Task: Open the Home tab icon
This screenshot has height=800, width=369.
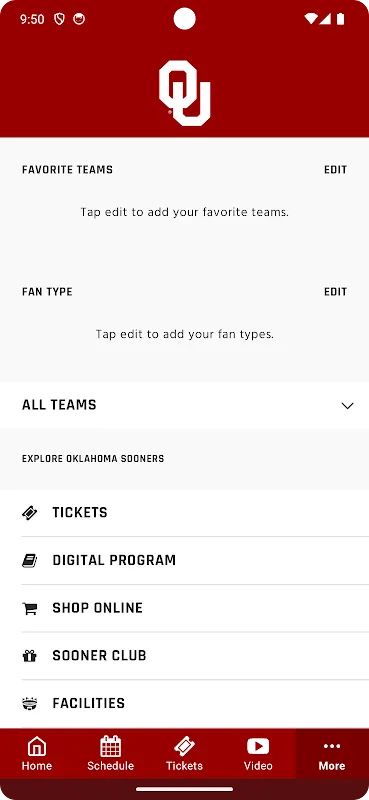Action: (x=37, y=746)
